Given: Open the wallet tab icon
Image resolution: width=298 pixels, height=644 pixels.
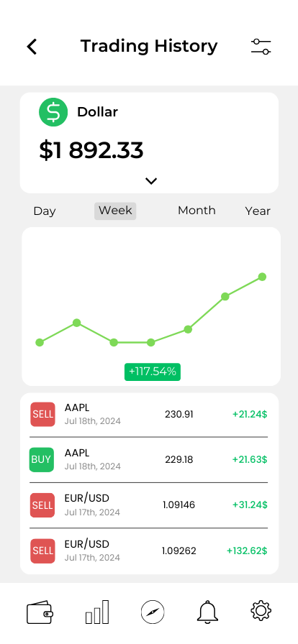Looking at the screenshot, I should point(40,612).
